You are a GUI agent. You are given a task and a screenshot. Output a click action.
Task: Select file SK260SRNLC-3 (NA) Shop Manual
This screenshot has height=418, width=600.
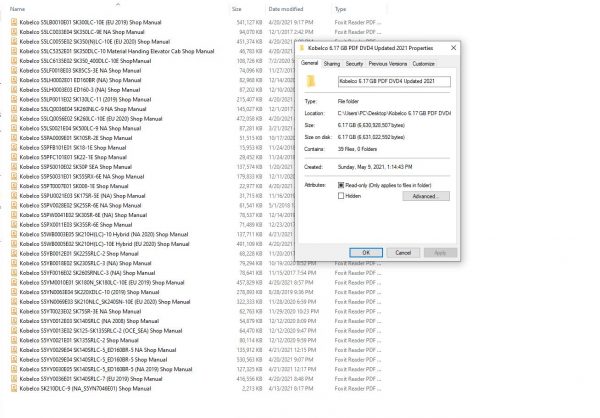pyautogui.click(x=87, y=273)
